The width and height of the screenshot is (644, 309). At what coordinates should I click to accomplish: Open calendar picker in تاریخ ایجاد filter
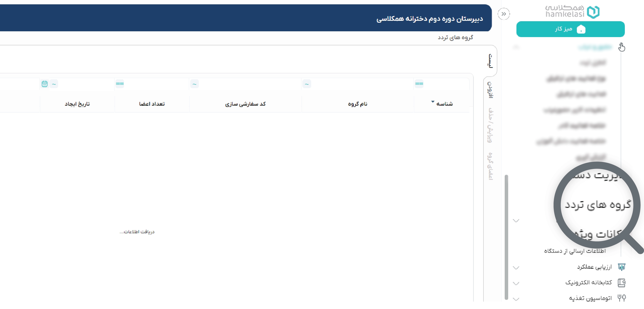point(45,84)
